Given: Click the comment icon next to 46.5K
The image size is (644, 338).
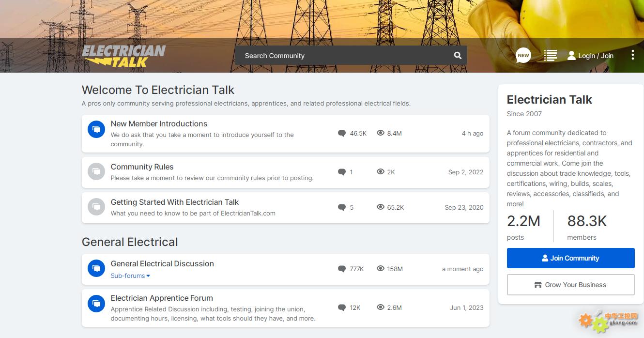Looking at the screenshot, I should pos(342,133).
